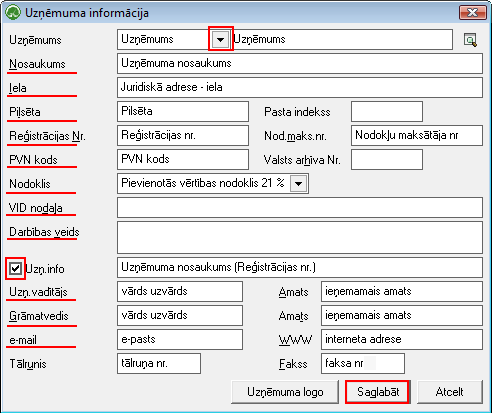Expand the Nodoklis tax rate dropdown
The image size is (492, 413).
[298, 183]
